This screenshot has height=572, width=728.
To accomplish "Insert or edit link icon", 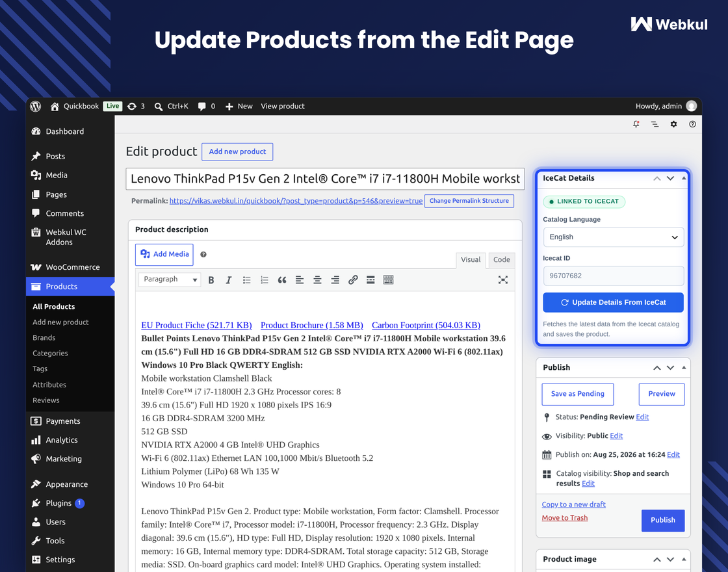I will (353, 280).
